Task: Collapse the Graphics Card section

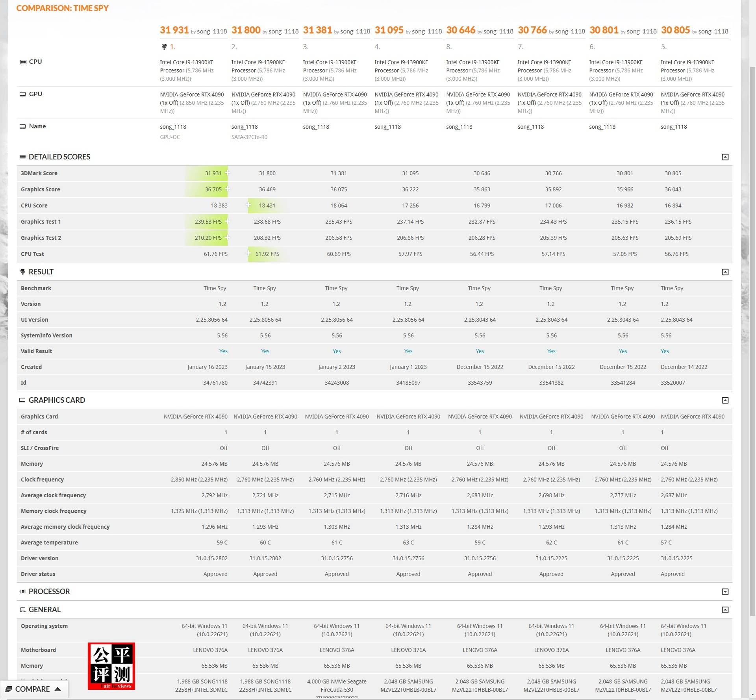Action: [x=725, y=400]
